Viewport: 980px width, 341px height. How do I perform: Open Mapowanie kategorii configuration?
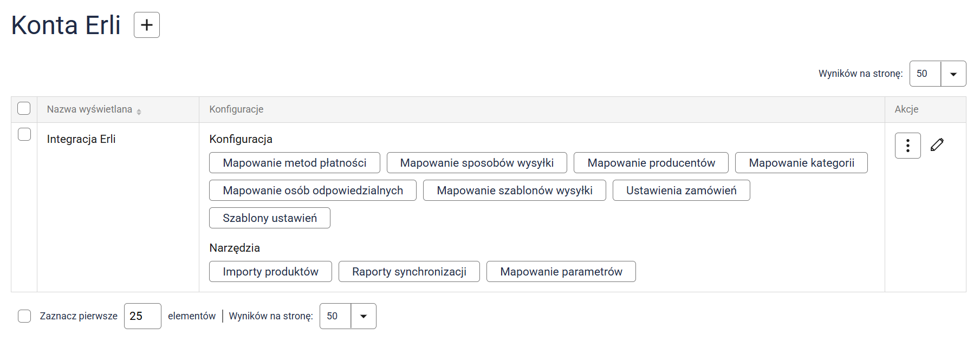[x=801, y=163]
